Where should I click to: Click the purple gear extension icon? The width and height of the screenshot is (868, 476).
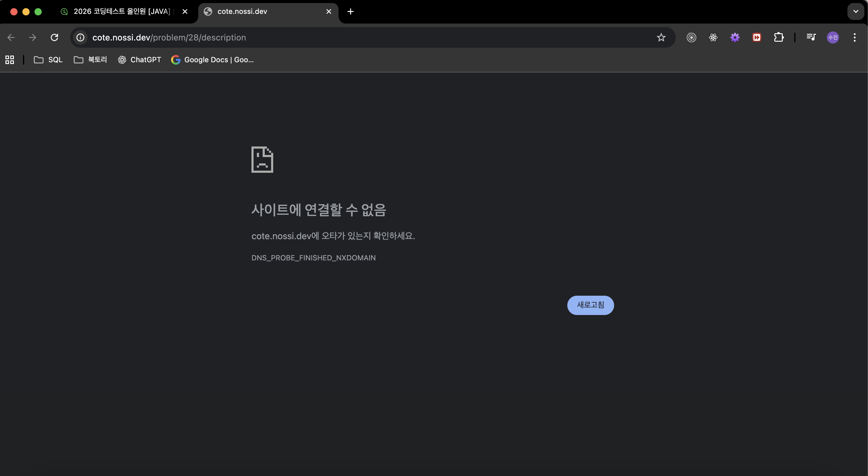coord(735,37)
